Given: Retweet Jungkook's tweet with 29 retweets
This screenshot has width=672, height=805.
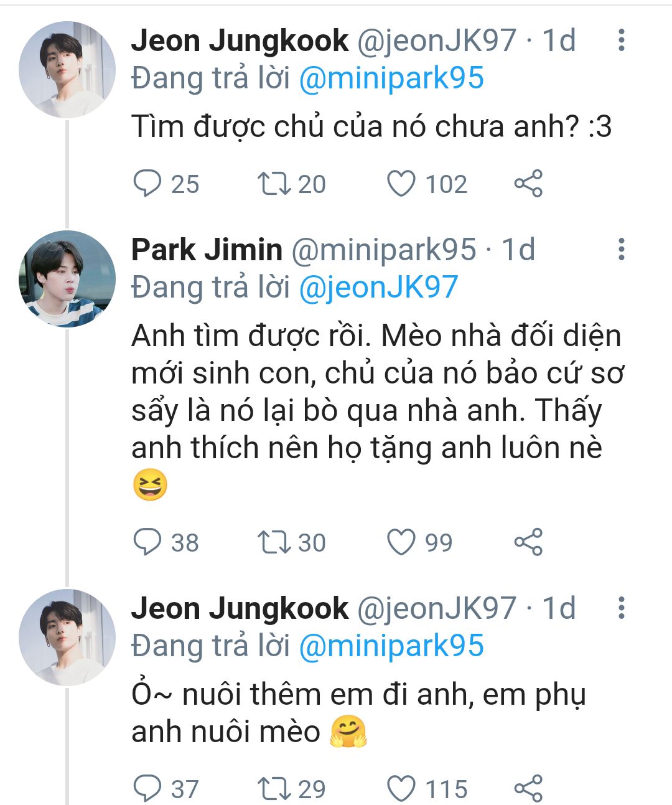Looking at the screenshot, I should pyautogui.click(x=274, y=789).
